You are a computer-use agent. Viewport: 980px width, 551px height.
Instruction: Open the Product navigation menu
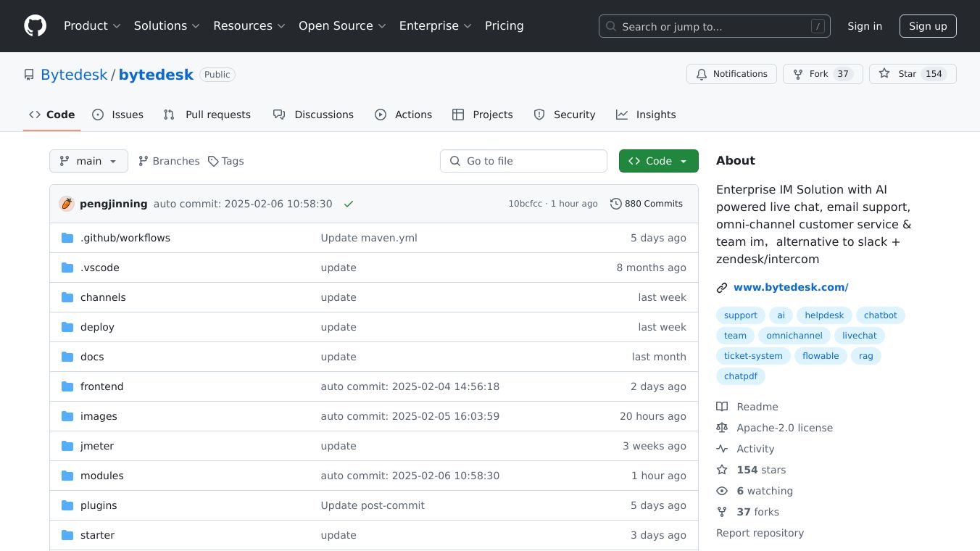click(92, 26)
